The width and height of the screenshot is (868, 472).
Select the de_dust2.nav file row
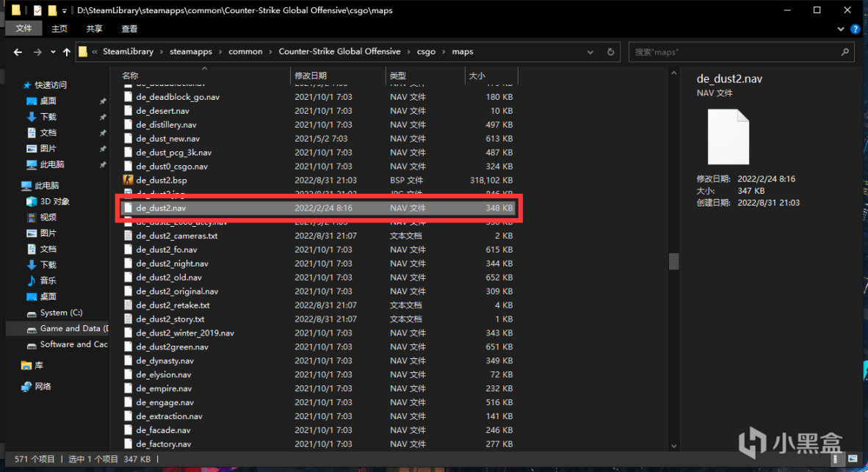318,208
